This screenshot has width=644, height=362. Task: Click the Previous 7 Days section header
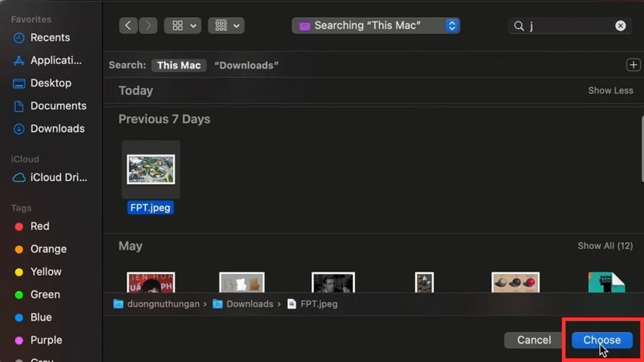pos(165,119)
